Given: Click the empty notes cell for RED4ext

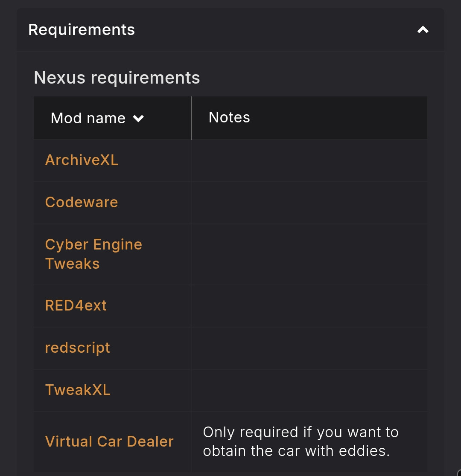Looking at the screenshot, I should [x=309, y=306].
